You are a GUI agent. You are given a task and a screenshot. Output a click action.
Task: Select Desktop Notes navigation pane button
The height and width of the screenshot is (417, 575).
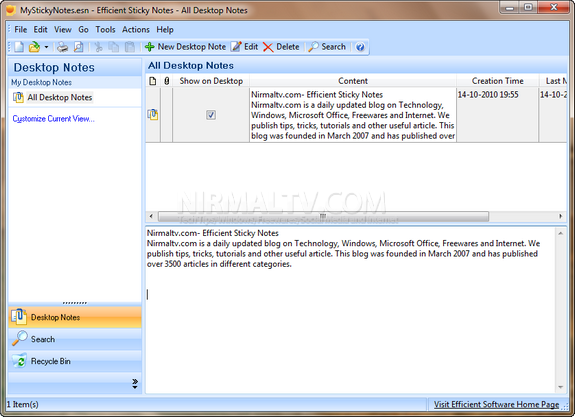[75, 317]
